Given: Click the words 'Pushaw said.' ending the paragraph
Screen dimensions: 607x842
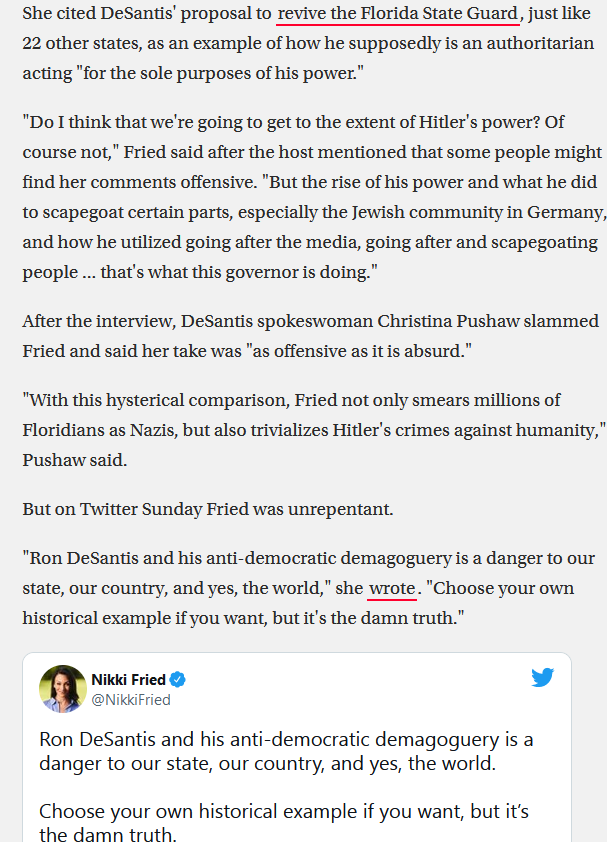Looking at the screenshot, I should point(75,460).
